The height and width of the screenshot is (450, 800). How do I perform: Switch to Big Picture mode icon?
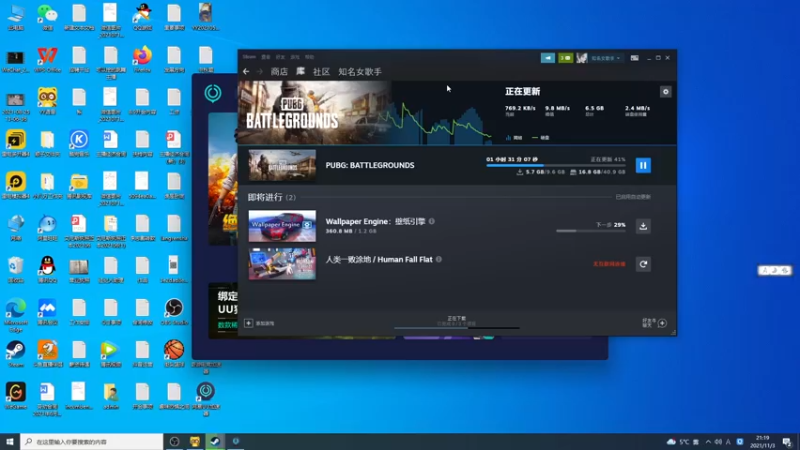click(x=634, y=58)
